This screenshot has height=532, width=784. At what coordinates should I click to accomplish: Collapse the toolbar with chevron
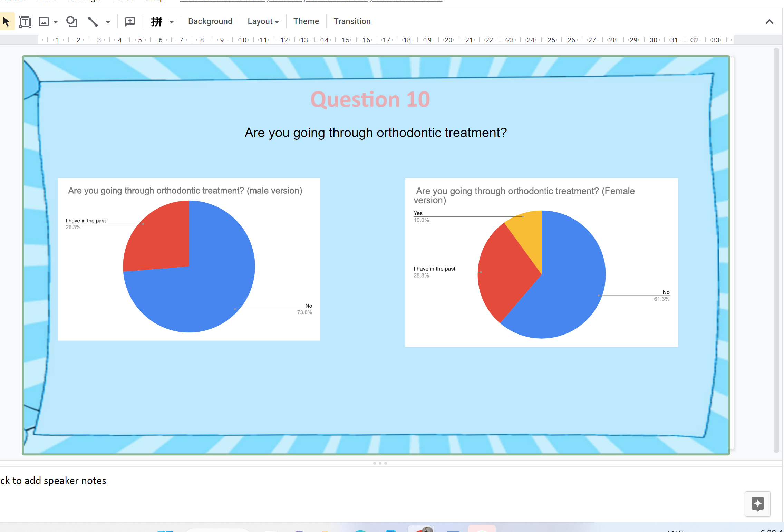[x=769, y=22]
